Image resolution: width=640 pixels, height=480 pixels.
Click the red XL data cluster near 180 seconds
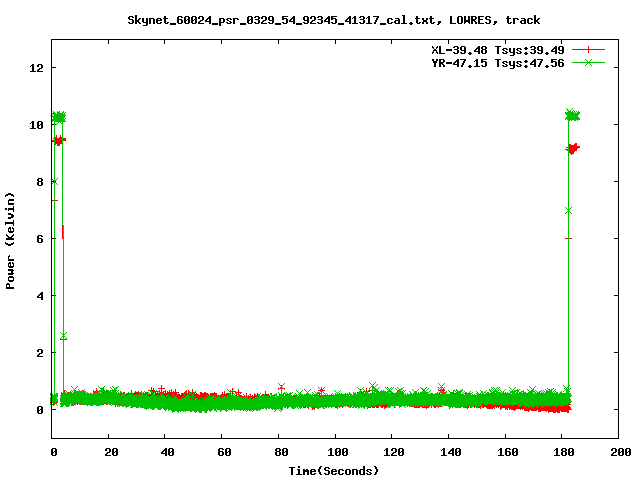click(573, 149)
